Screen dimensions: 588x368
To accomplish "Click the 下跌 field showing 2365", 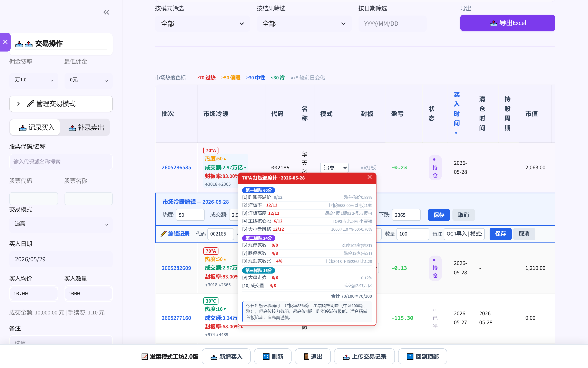I will click(x=406, y=215).
